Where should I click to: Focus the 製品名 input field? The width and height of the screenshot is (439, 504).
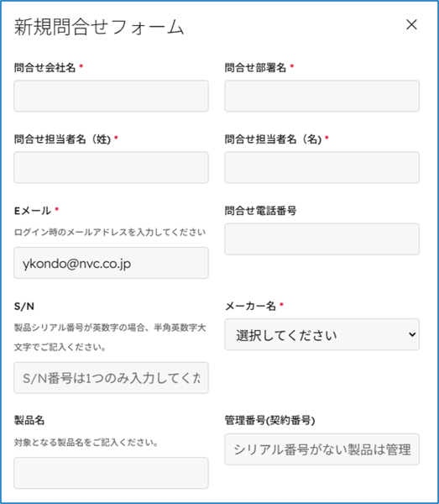point(111,473)
